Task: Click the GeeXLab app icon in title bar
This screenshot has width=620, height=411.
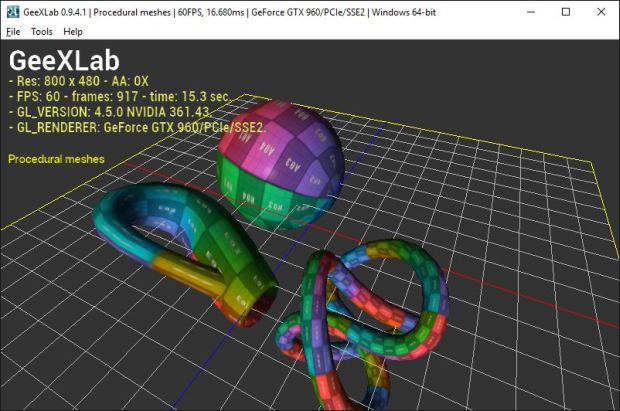Action: pos(13,12)
